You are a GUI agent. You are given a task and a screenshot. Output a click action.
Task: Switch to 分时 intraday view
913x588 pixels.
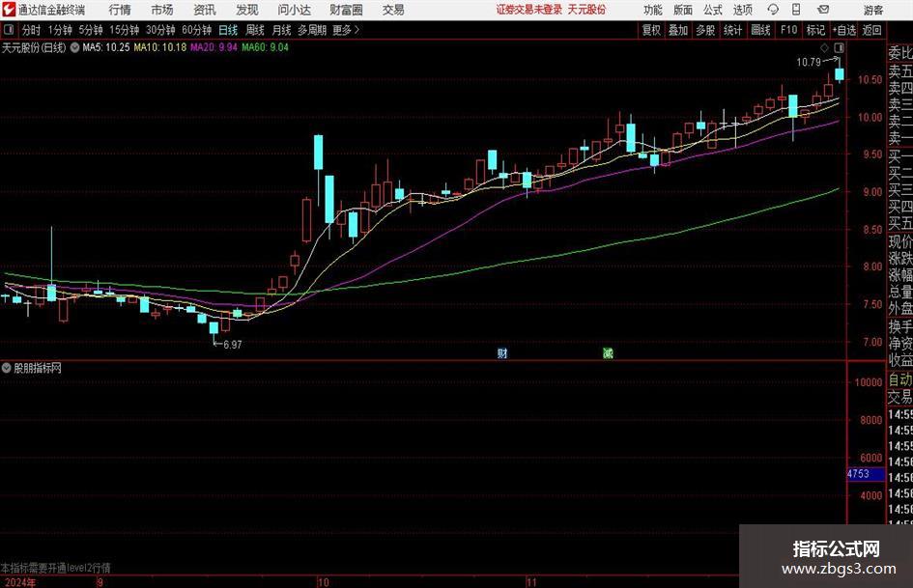coord(31,30)
